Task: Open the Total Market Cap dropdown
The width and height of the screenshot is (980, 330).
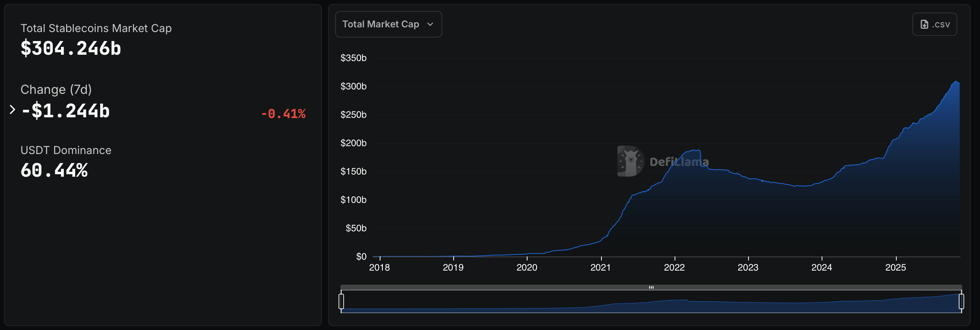Action: pyautogui.click(x=388, y=24)
